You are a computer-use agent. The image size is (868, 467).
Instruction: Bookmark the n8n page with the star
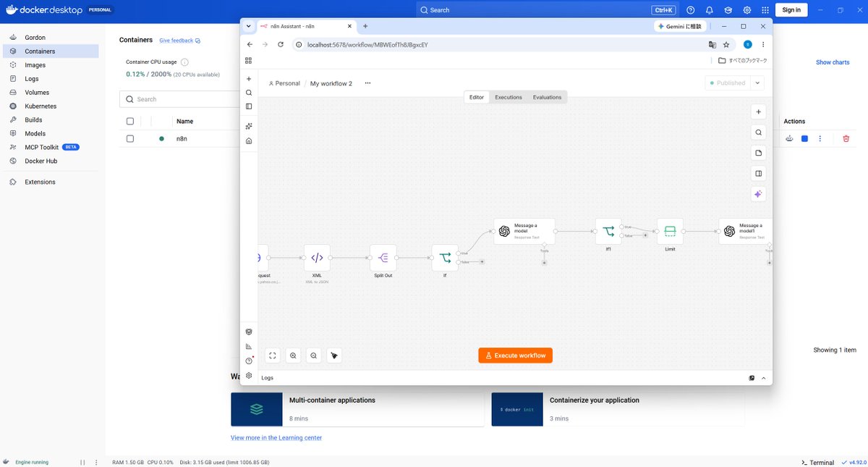[x=726, y=44]
